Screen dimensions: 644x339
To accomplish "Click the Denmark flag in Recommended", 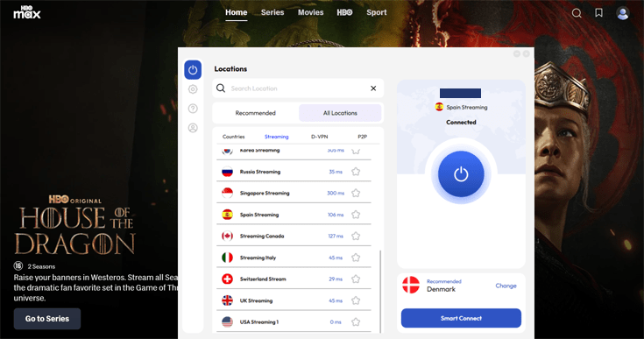I will pos(411,285).
